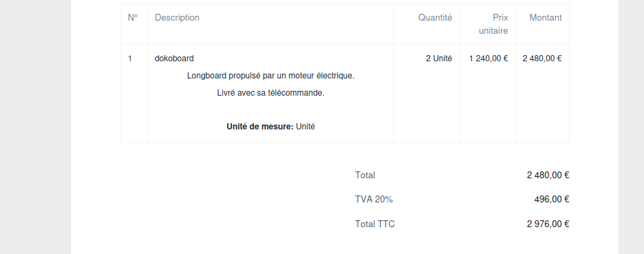The height and width of the screenshot is (254, 644).
Task: Click the Montant column header
Action: coord(546,18)
